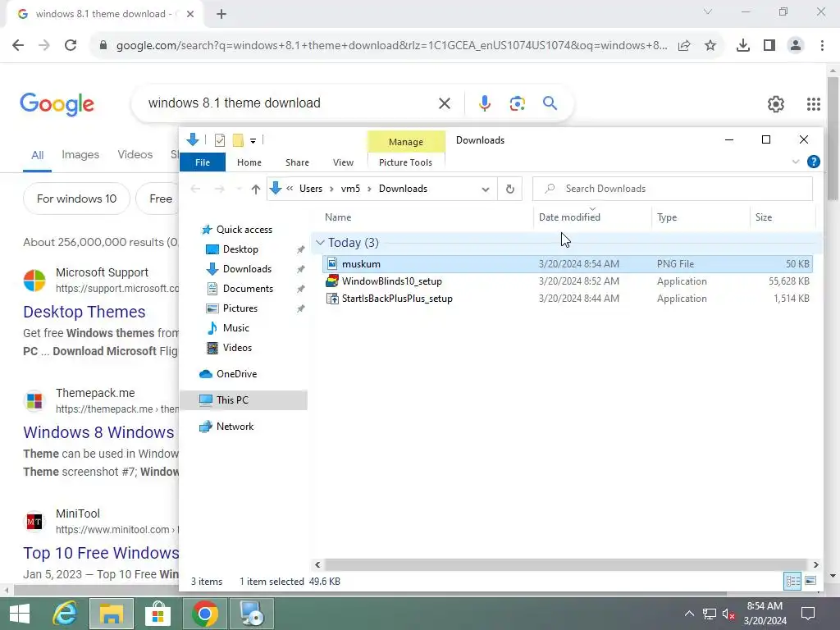Image resolution: width=840 pixels, height=630 pixels.
Task: Bookmark this page with the star icon
Action: click(x=710, y=46)
